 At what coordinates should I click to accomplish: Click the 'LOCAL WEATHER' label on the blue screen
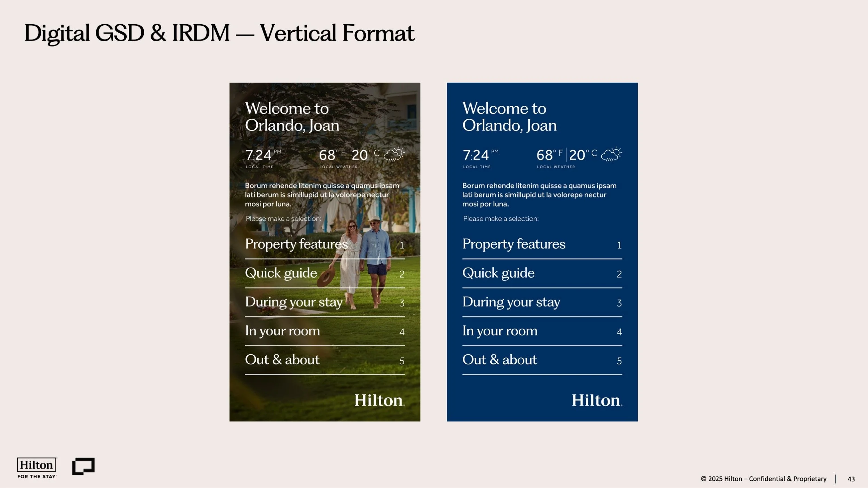[x=556, y=167]
